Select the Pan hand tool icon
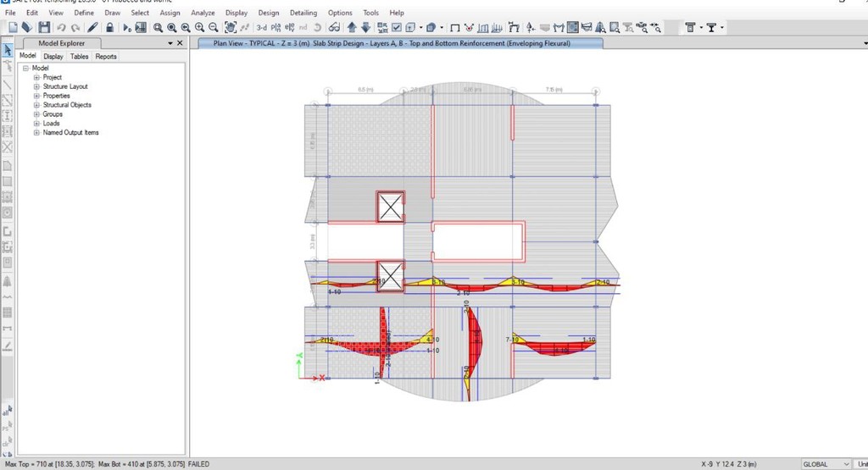 point(231,28)
